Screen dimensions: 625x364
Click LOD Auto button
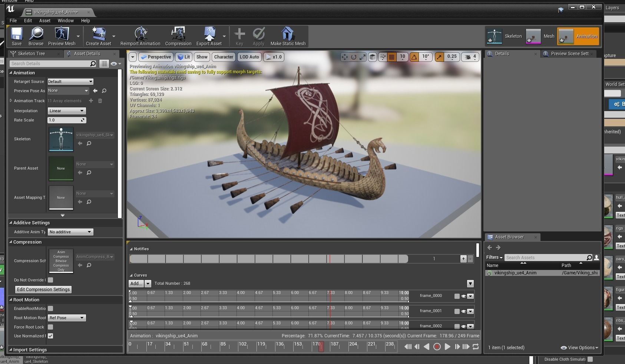[249, 57]
